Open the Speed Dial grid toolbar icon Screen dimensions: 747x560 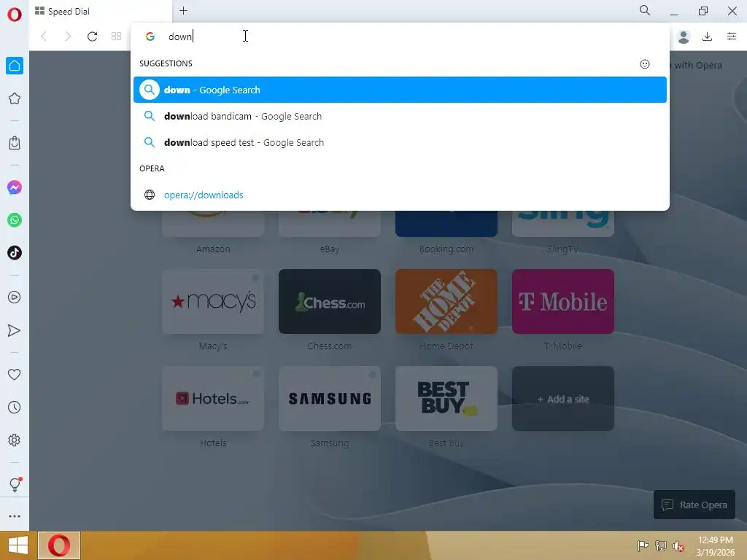click(116, 36)
